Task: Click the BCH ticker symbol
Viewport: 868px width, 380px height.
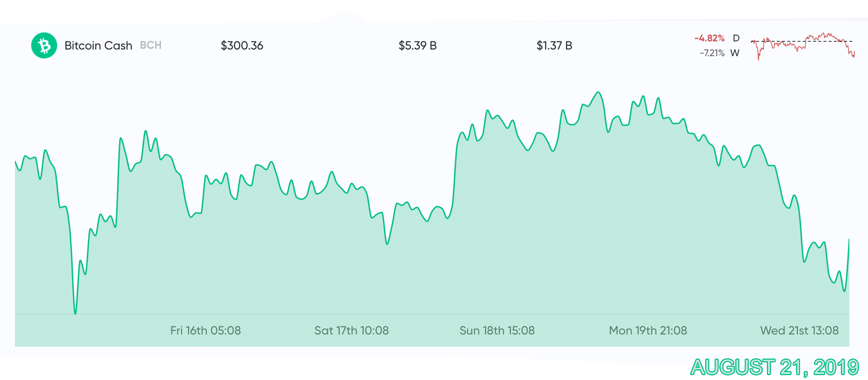Action: point(151,45)
